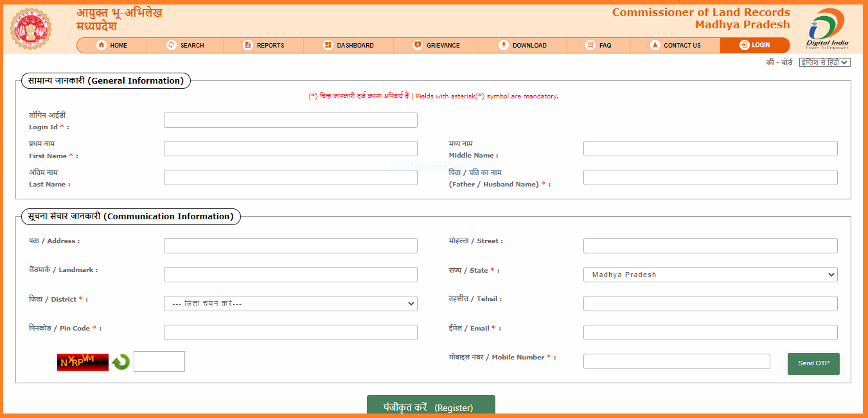Focus the Father / Husband Name field
868x418 pixels.
711,177
